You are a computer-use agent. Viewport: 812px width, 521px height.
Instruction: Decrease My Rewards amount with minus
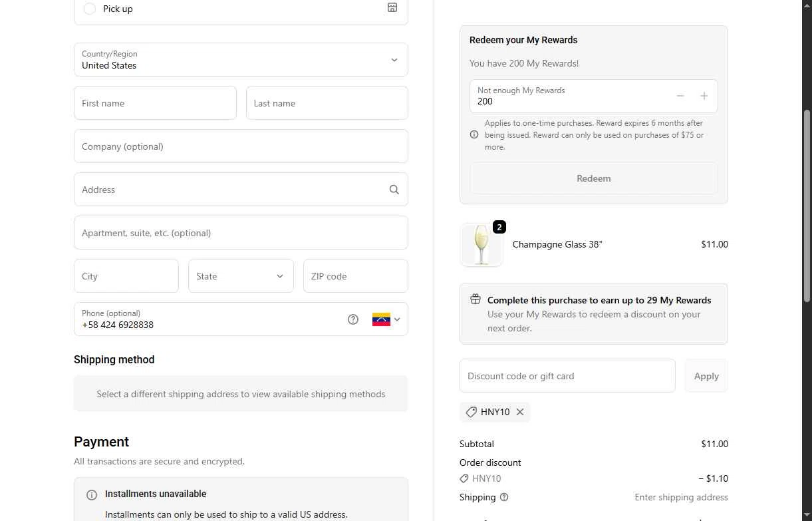(680, 96)
